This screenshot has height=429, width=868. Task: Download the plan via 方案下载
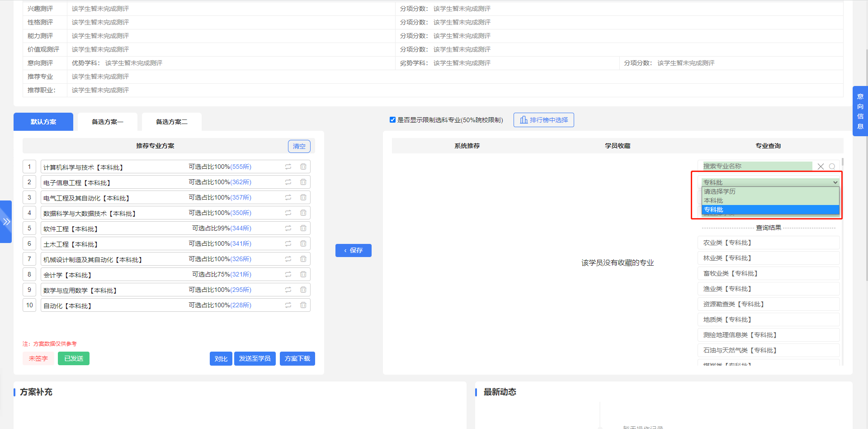(x=297, y=358)
